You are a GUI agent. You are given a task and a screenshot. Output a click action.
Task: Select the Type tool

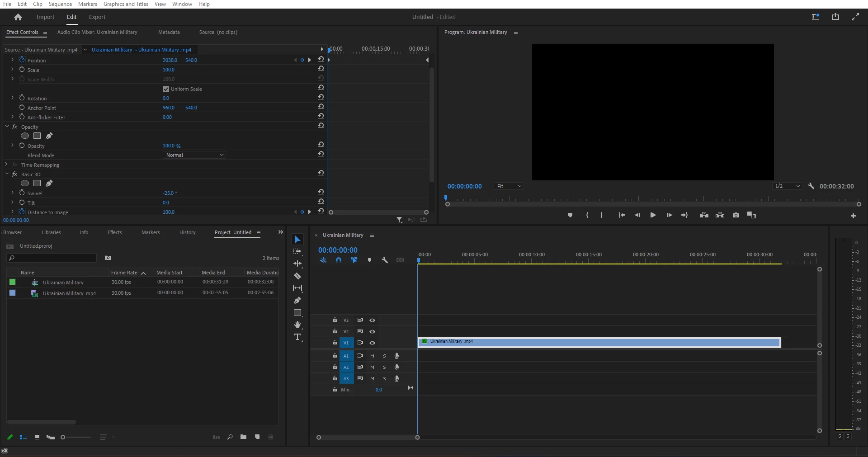pos(297,337)
